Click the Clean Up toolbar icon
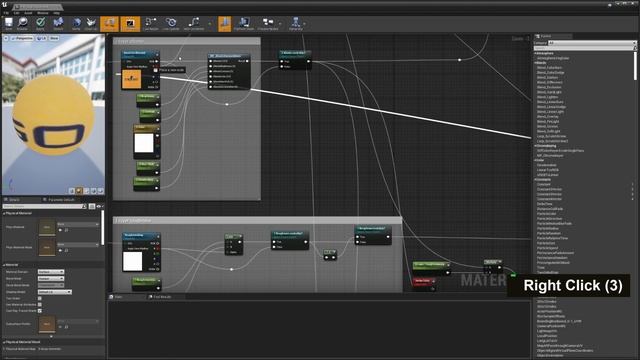The image size is (640, 360). click(91, 23)
